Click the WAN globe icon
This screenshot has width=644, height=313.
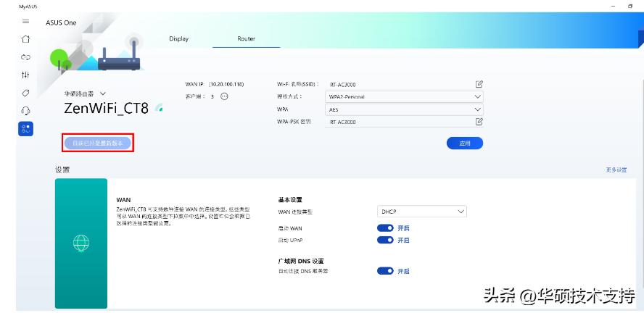pyautogui.click(x=81, y=243)
